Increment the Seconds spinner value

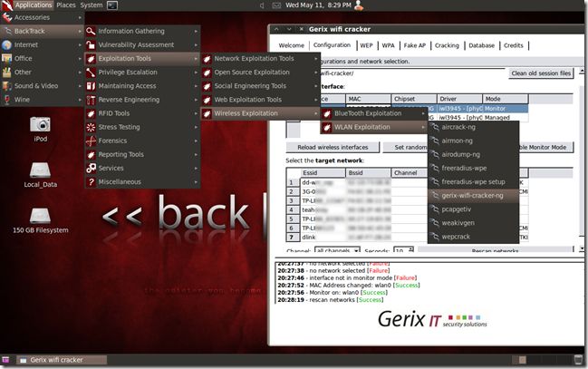click(x=411, y=248)
